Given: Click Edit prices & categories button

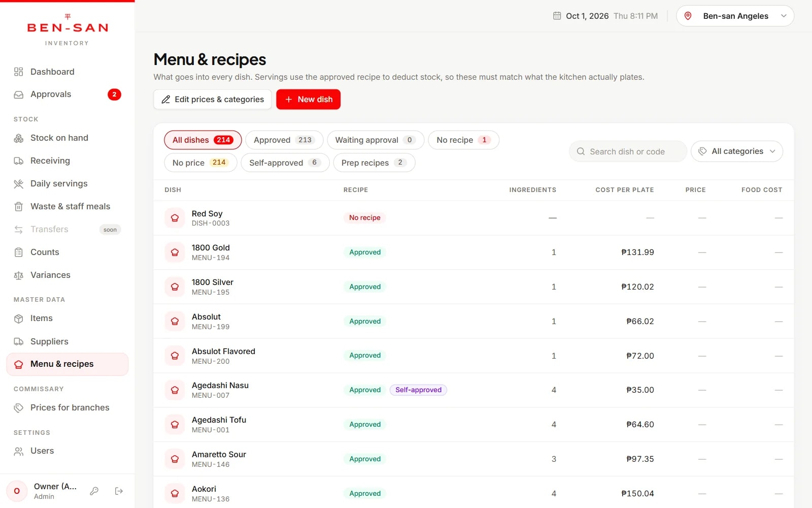Looking at the screenshot, I should [212, 100].
